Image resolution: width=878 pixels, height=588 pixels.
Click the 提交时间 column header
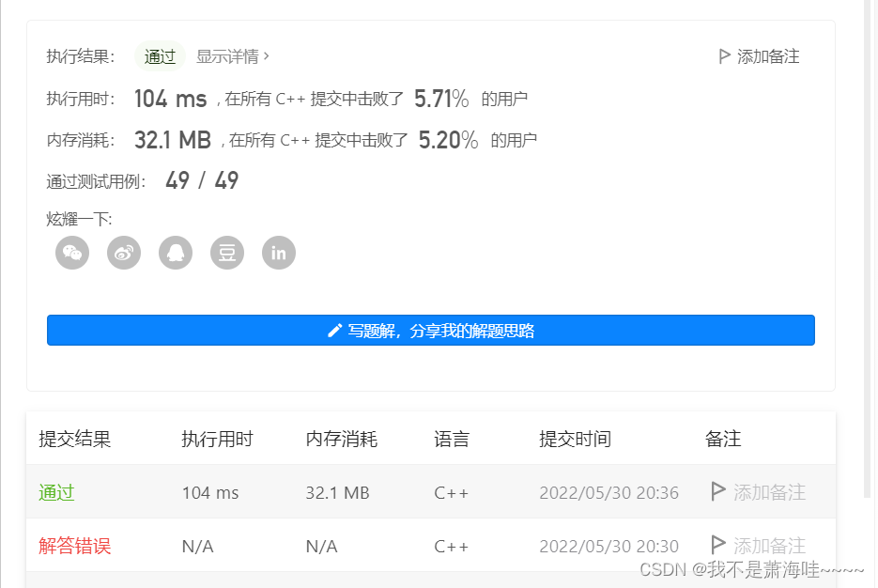click(x=575, y=439)
